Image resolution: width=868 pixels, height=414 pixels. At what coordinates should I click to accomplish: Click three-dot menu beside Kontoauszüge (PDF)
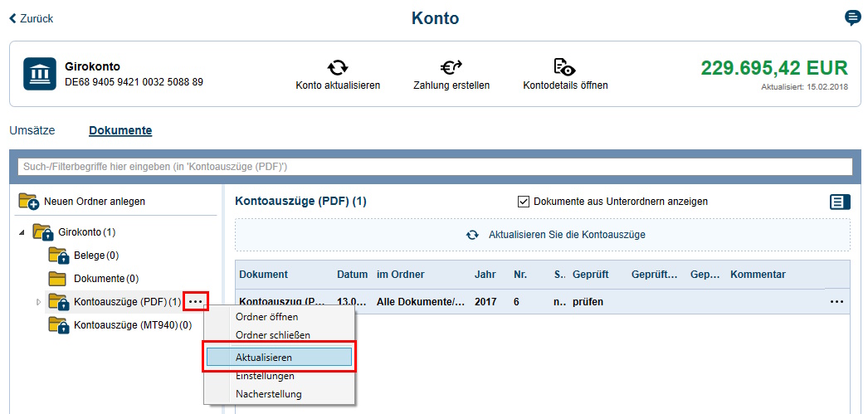click(196, 301)
